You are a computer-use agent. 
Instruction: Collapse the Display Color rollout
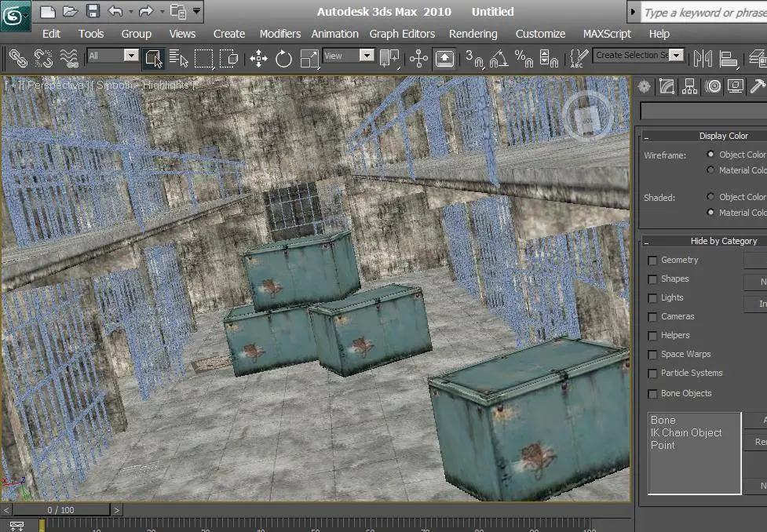tap(647, 137)
